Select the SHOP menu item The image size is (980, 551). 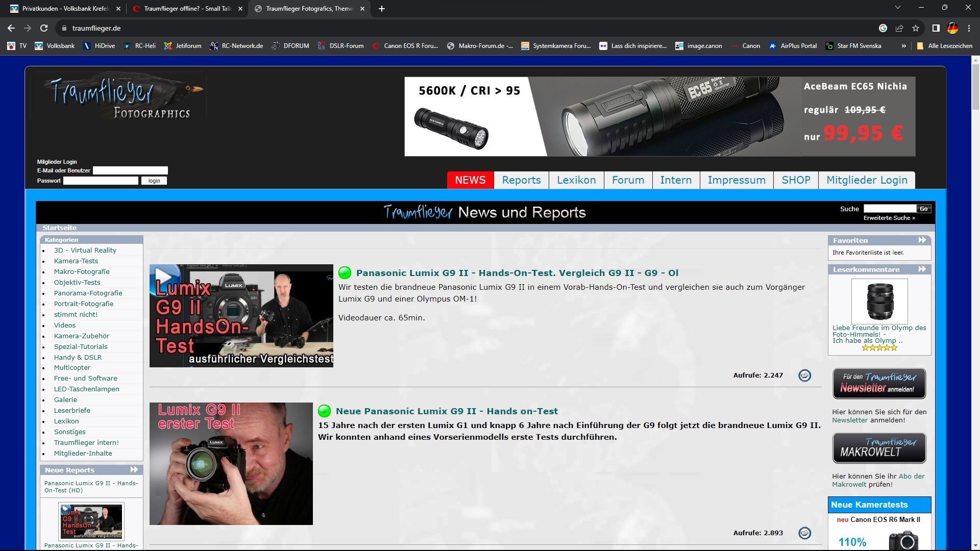point(795,180)
